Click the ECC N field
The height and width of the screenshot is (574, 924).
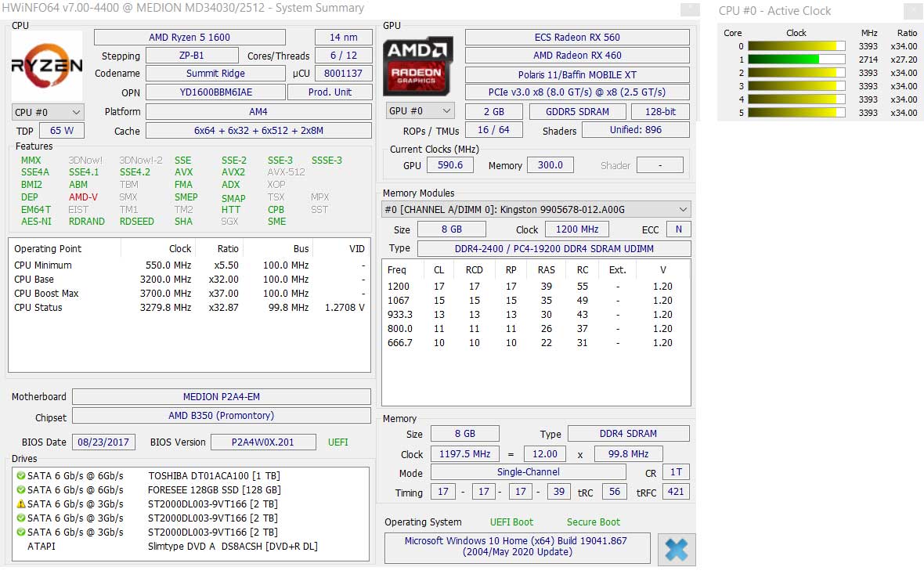pyautogui.click(x=678, y=229)
